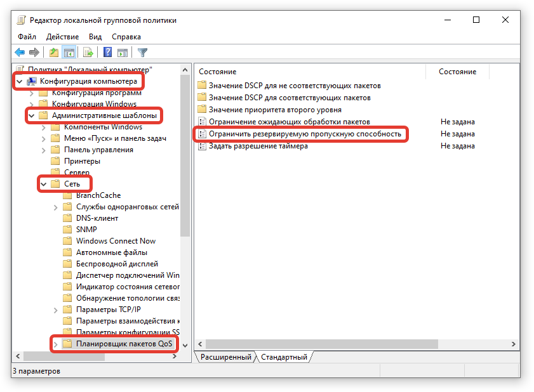The width and height of the screenshot is (534, 392).
Task: Open Help via blue question mark icon
Action: (x=108, y=53)
